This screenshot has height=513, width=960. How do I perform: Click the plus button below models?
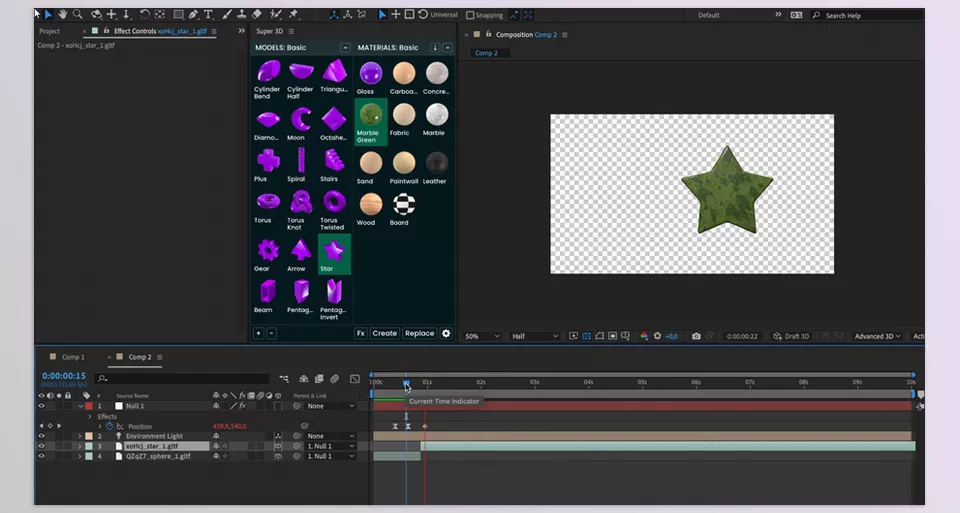tap(258, 333)
